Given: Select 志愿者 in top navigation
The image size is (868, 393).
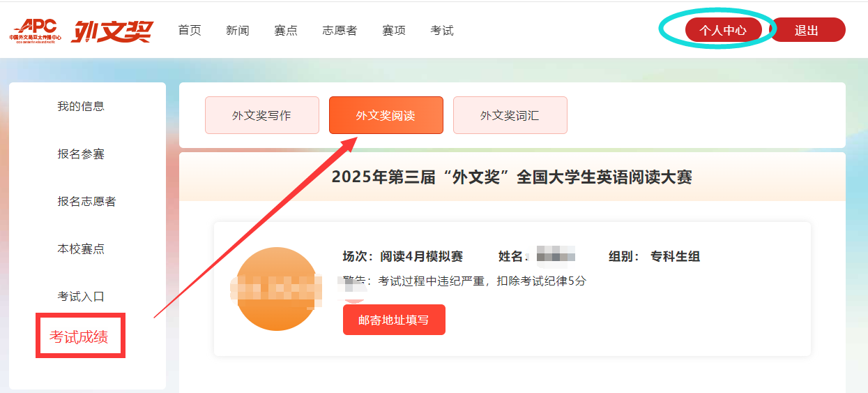Looking at the screenshot, I should pos(340,30).
